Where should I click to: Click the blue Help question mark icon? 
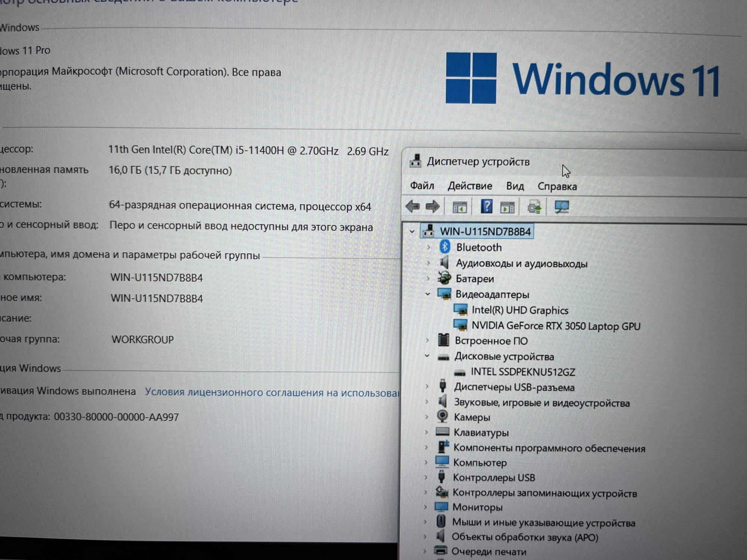pyautogui.click(x=486, y=206)
